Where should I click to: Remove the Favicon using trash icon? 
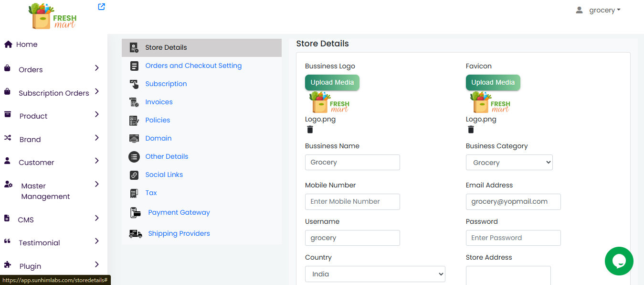click(471, 130)
